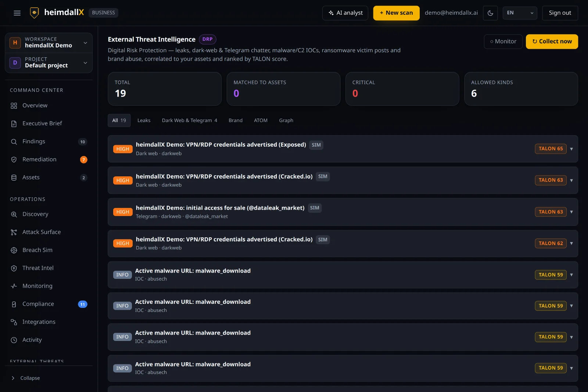
Task: Click demo@heimdallx.ai account email
Action: [x=451, y=13]
